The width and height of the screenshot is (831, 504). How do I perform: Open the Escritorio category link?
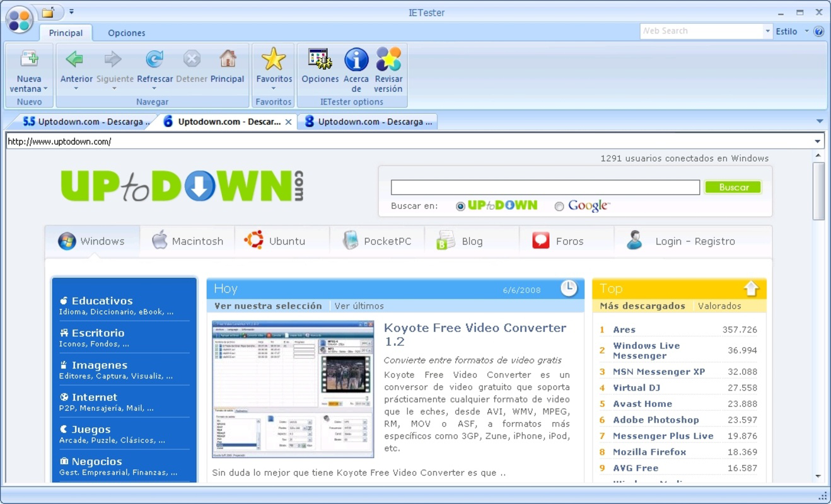[98, 333]
